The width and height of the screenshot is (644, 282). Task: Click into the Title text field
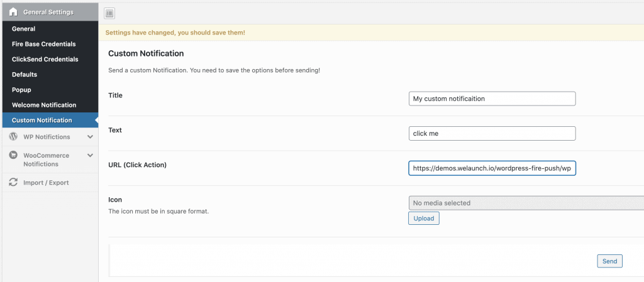coord(491,99)
